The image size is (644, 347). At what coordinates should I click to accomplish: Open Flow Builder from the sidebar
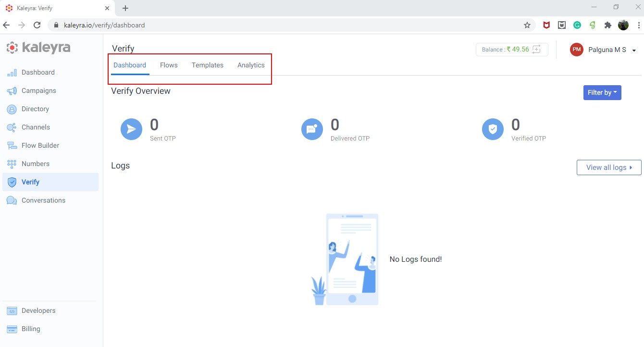(50, 145)
